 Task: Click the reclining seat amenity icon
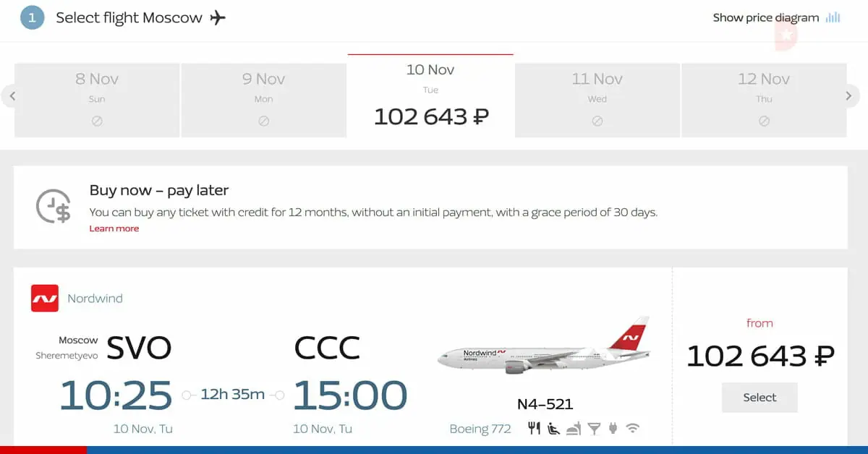[x=554, y=428]
